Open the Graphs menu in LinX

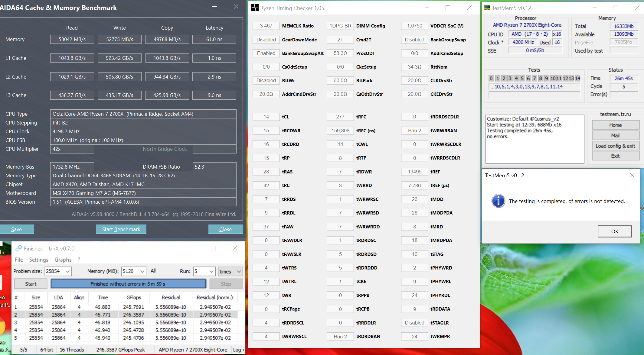(x=63, y=260)
